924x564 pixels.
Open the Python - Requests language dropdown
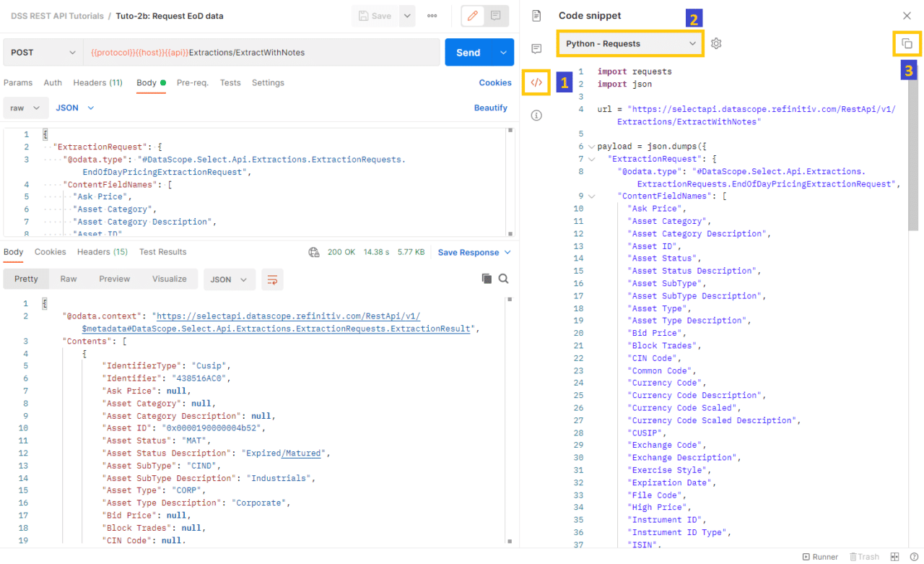(x=630, y=43)
